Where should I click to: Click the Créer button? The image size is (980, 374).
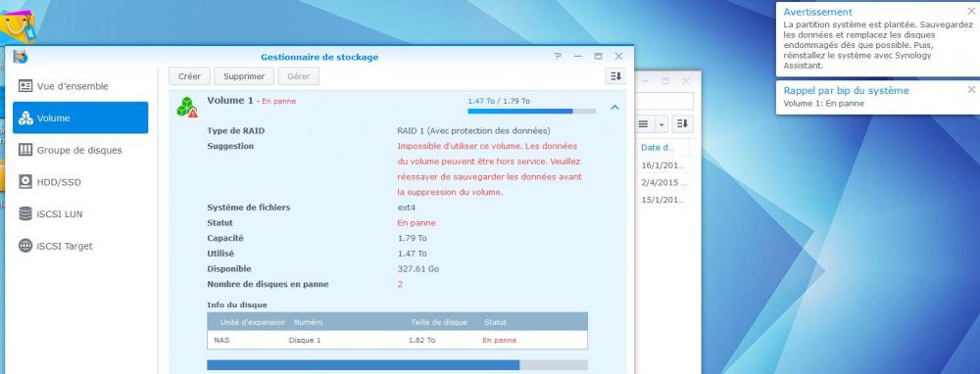[189, 76]
